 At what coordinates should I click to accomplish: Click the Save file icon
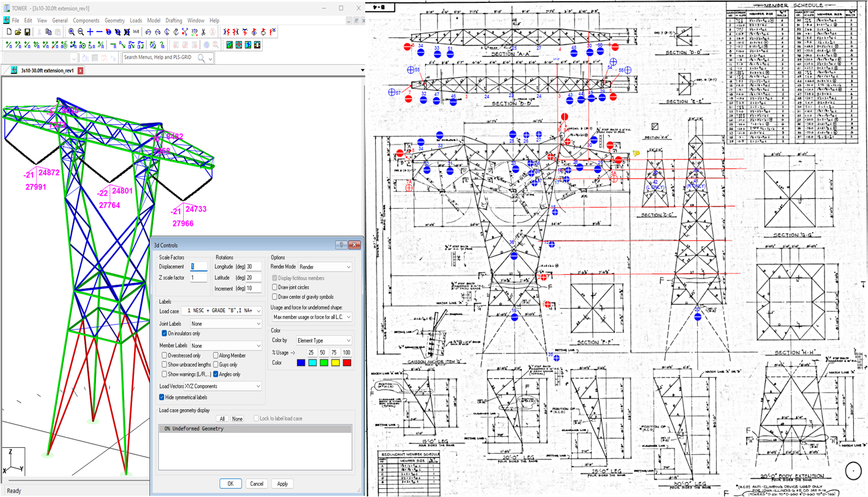click(27, 32)
